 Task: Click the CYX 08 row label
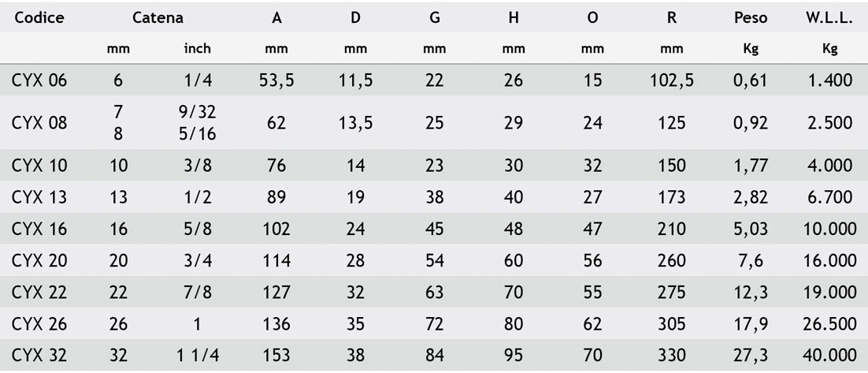click(x=39, y=123)
